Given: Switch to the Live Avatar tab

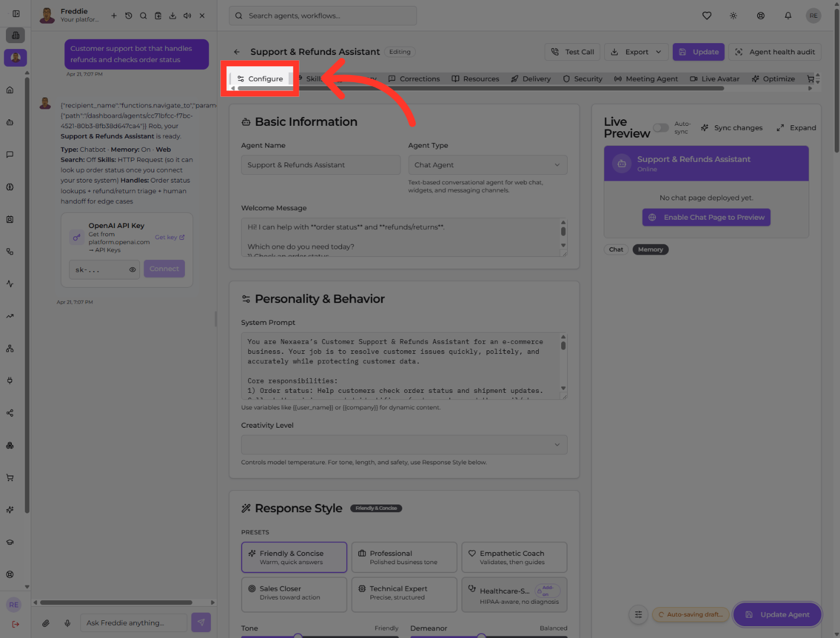Looking at the screenshot, I should point(715,79).
